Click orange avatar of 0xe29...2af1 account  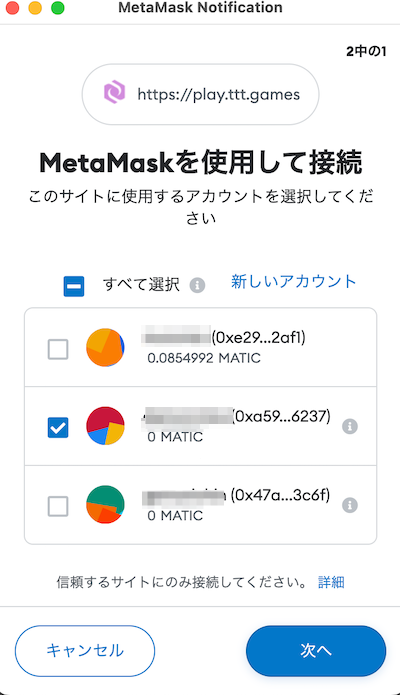(105, 348)
